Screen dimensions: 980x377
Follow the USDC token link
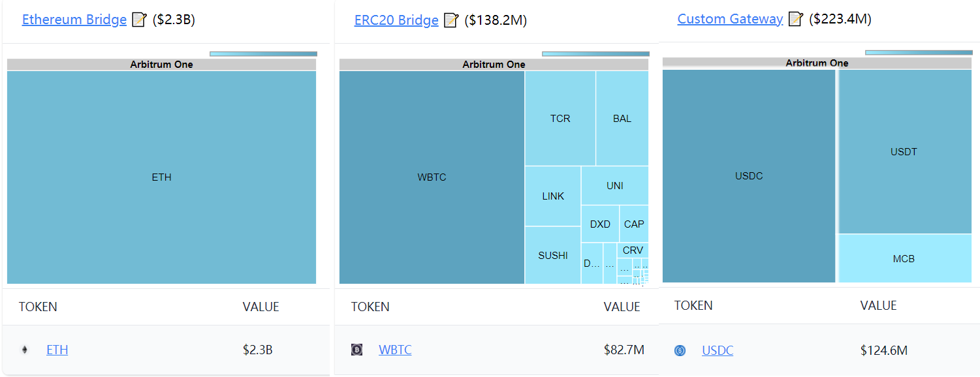718,351
